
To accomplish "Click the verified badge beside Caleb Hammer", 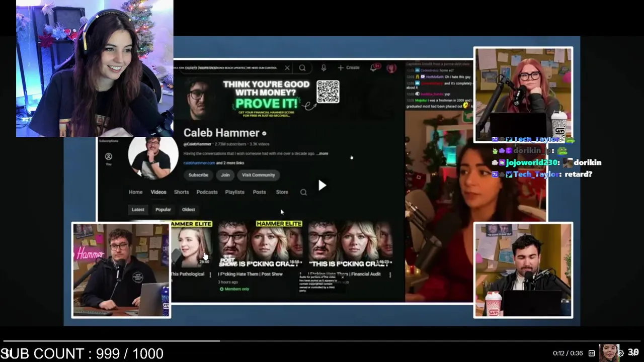I will click(x=264, y=133).
